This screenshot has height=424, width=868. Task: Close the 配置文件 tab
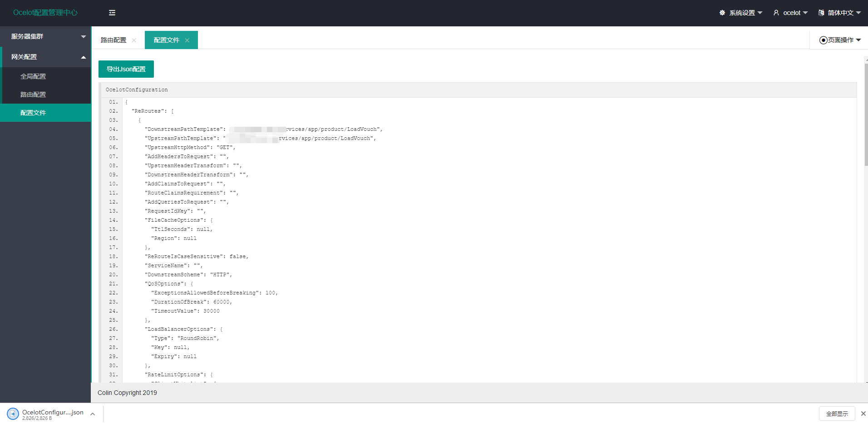[187, 40]
